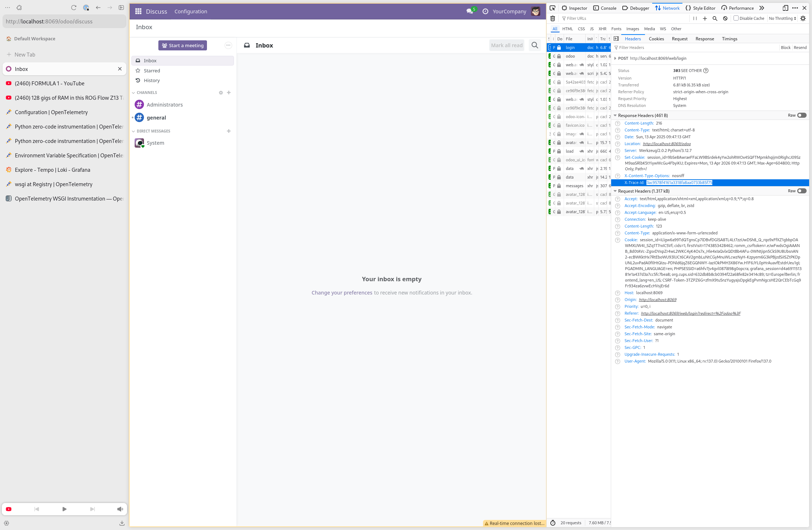This screenshot has width=812, height=530.
Task: Add a new channel with the plus icon
Action: coord(229,93)
